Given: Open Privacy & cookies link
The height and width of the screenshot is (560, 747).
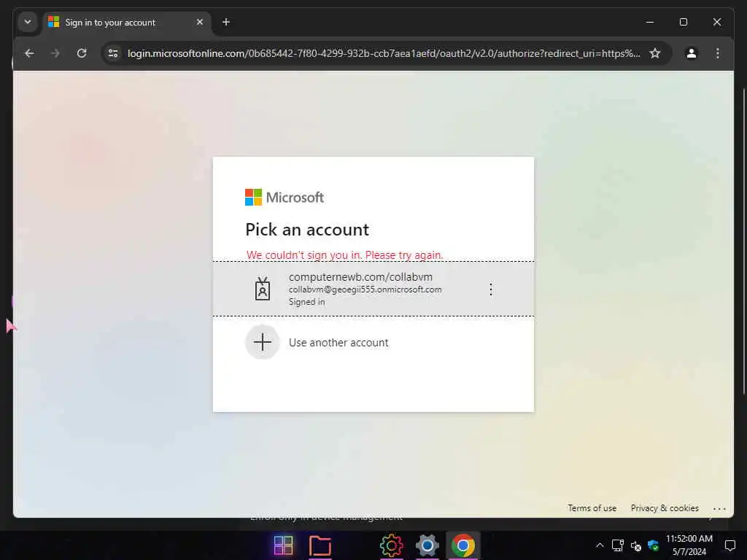Looking at the screenshot, I should point(665,508).
